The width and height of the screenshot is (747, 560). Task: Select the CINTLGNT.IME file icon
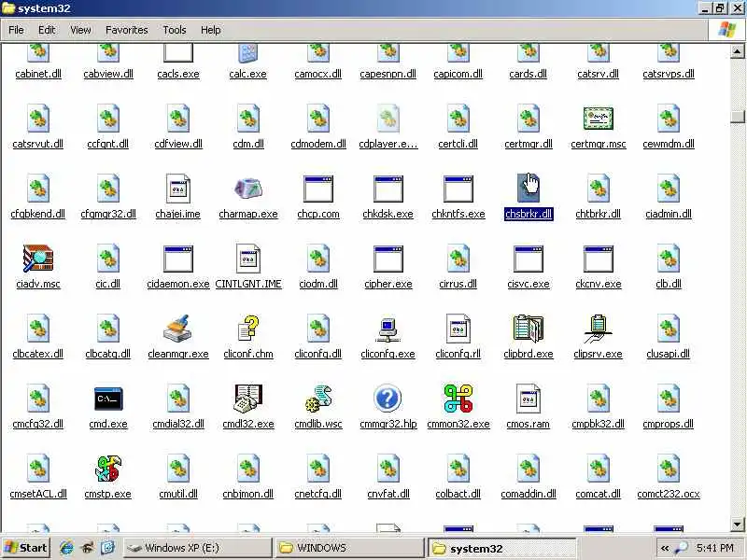click(248, 259)
